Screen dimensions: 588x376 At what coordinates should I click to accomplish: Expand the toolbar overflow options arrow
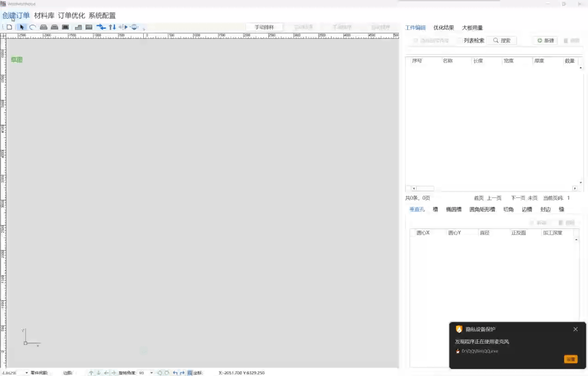pyautogui.click(x=144, y=28)
